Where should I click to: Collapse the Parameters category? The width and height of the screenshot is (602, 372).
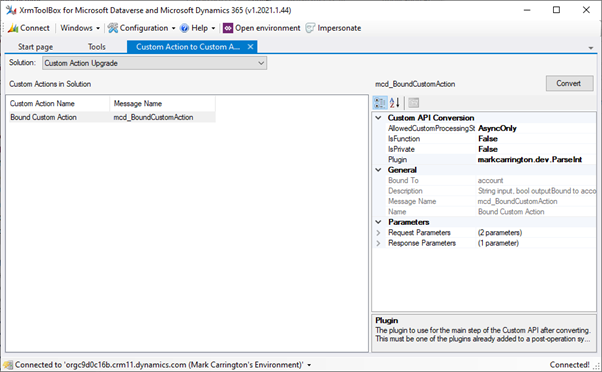pyautogui.click(x=378, y=222)
